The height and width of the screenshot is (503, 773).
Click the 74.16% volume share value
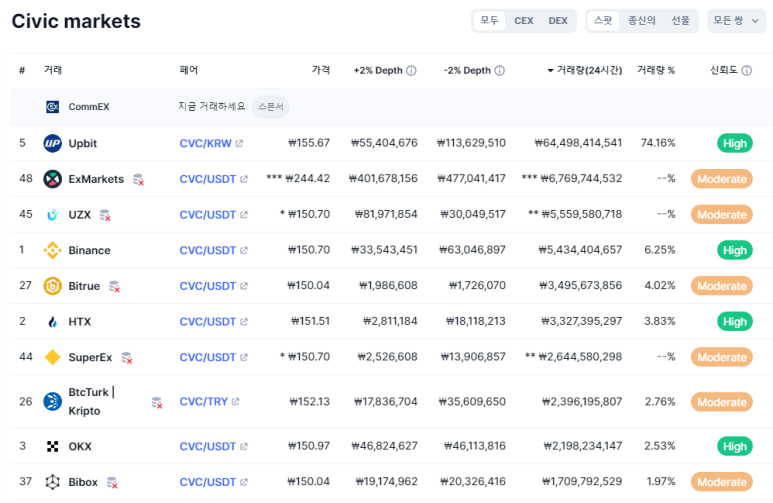(658, 143)
